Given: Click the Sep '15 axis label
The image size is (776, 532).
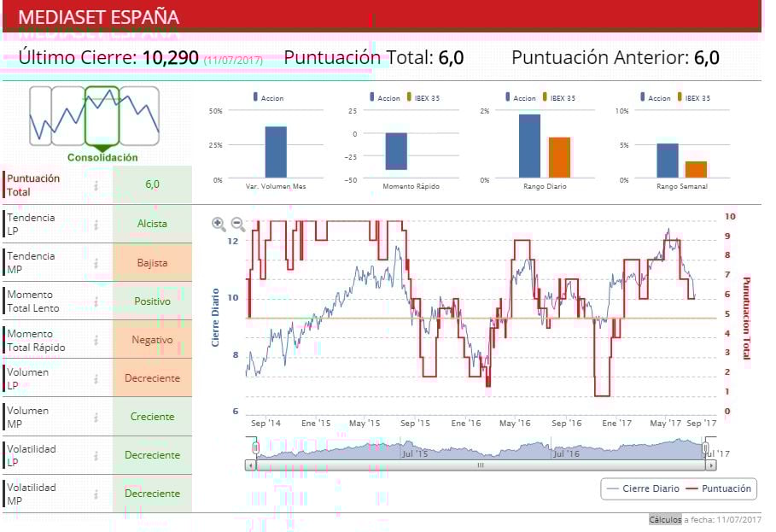Looking at the screenshot, I should pyautogui.click(x=415, y=424).
